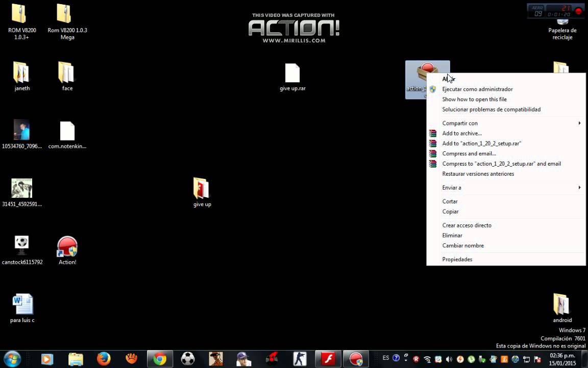The height and width of the screenshot is (368, 588).
Task: Open the volume speaker tray icon
Action: (x=449, y=359)
